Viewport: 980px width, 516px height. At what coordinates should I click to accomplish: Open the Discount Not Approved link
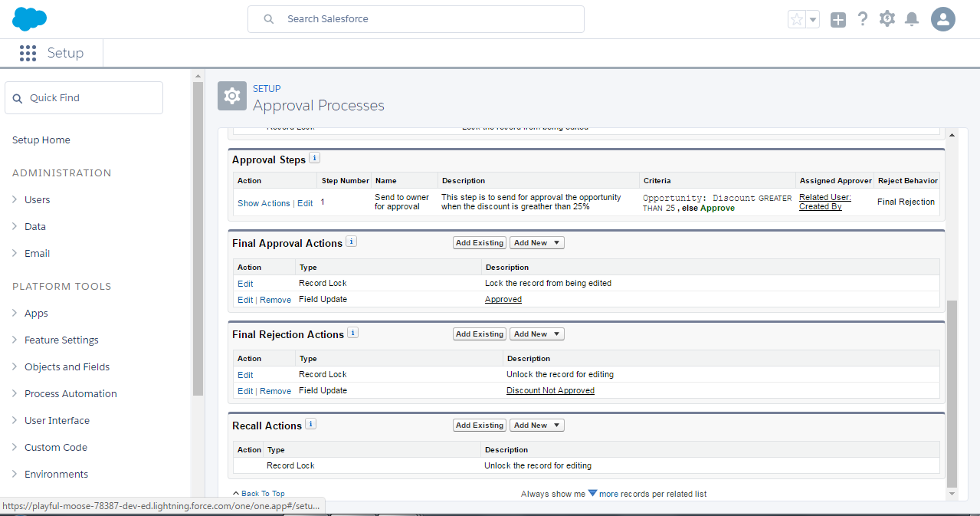(x=550, y=391)
